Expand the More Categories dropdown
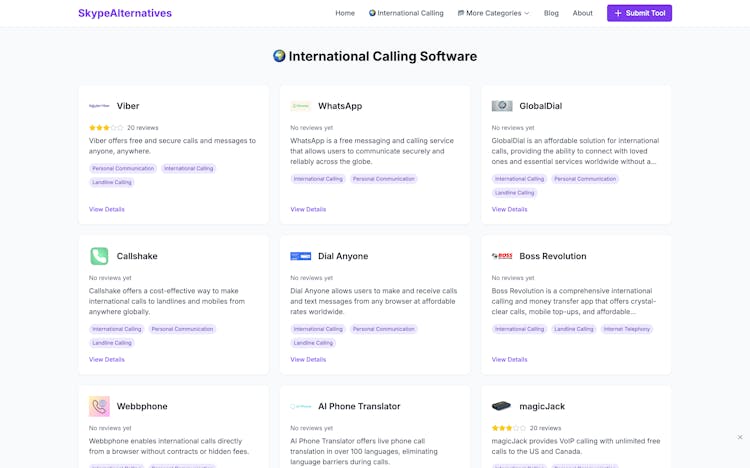 (493, 13)
